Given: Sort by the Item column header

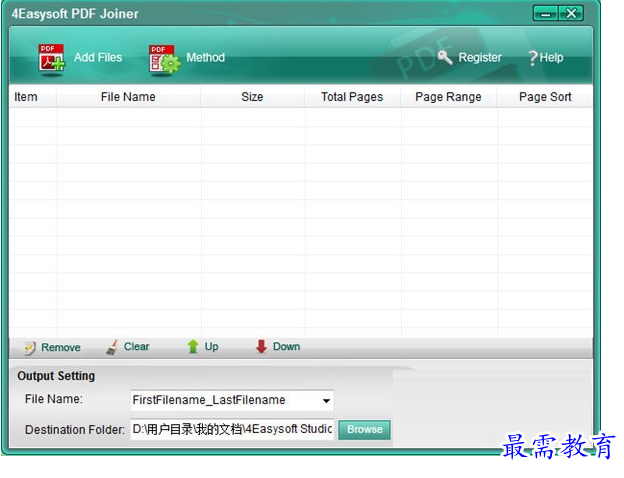Looking at the screenshot, I should click(x=33, y=97).
